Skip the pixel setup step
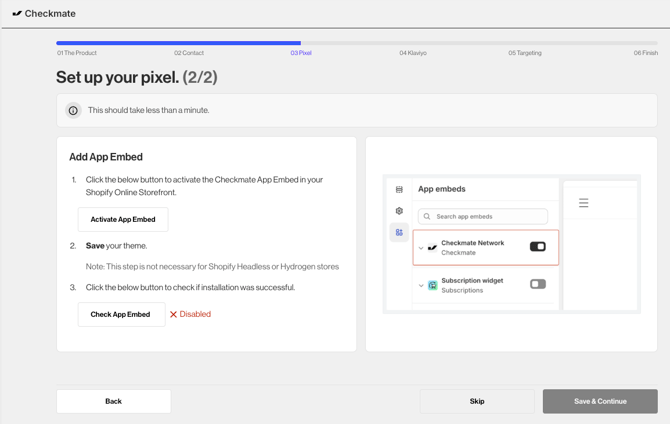670x424 pixels. (x=477, y=401)
